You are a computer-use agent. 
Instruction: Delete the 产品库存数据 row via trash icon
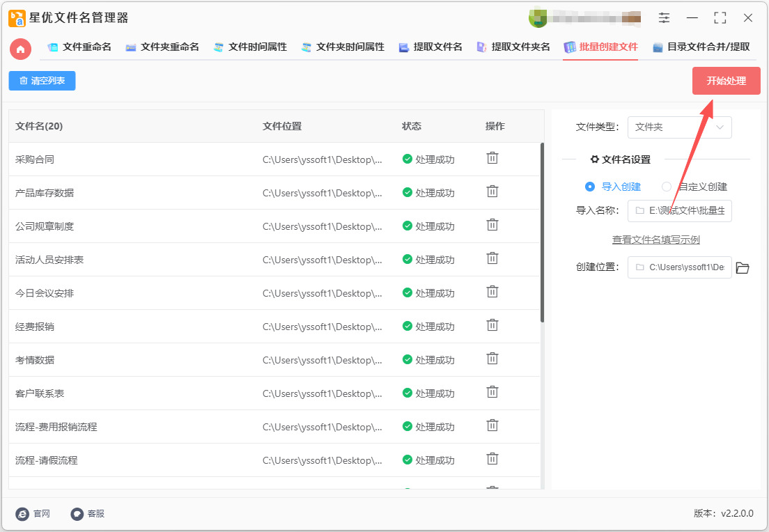pyautogui.click(x=492, y=191)
